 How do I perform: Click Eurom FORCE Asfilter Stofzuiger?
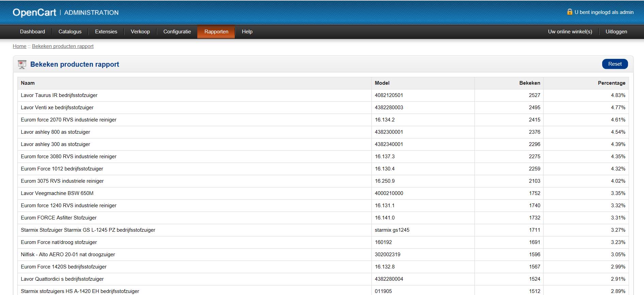(x=59, y=218)
